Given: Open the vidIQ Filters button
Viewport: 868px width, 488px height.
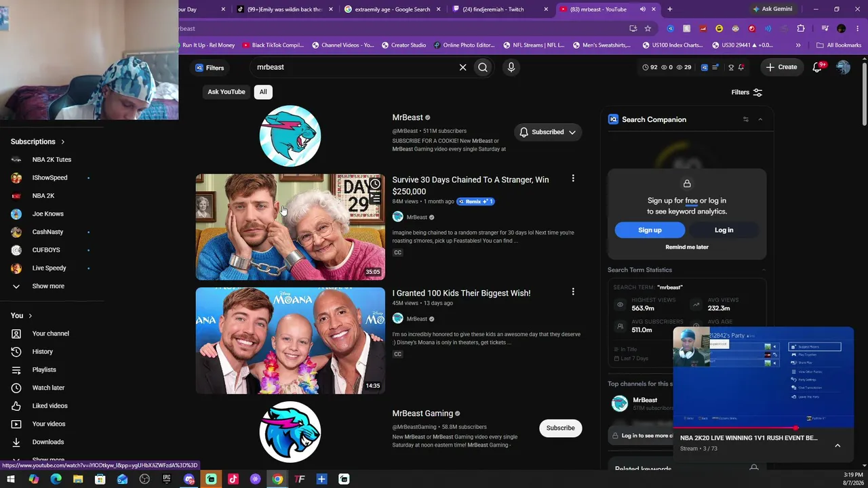Looking at the screenshot, I should (210, 68).
